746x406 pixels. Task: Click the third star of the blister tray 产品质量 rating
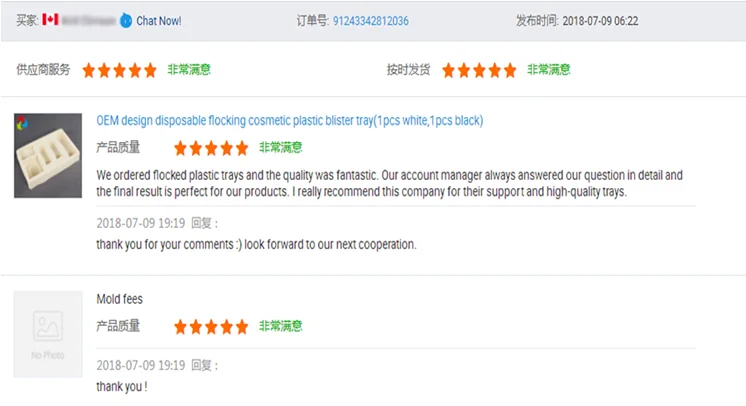211,148
